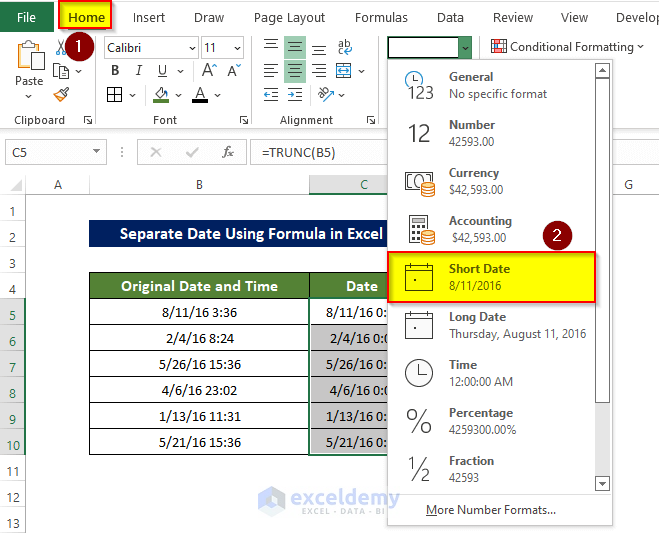Click scroll up arrow in format list
This screenshot has height=533, width=659.
602,70
